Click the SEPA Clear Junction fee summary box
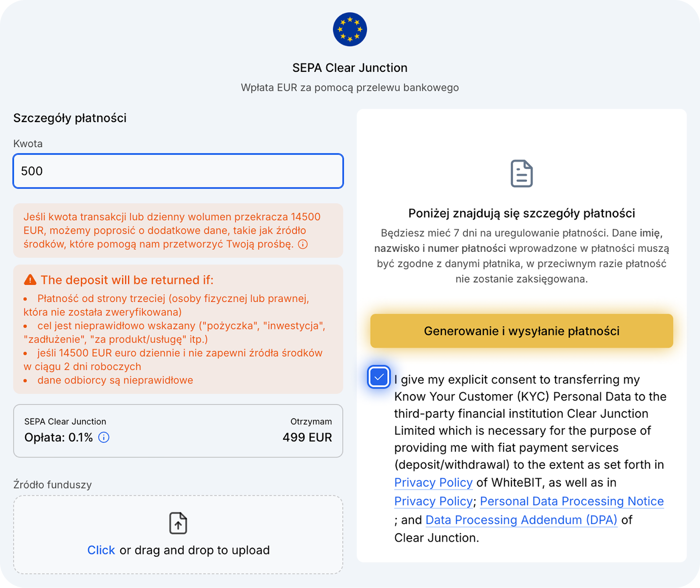 [x=178, y=430]
